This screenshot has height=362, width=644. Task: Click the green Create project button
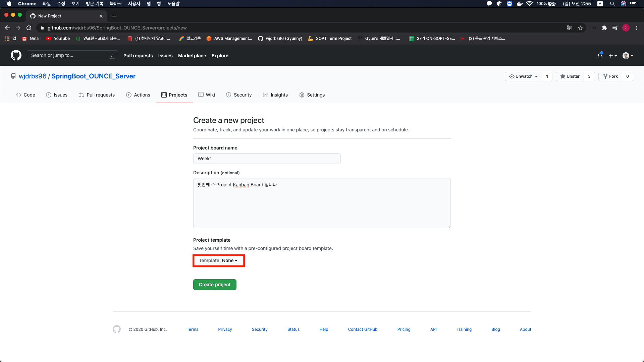click(215, 285)
